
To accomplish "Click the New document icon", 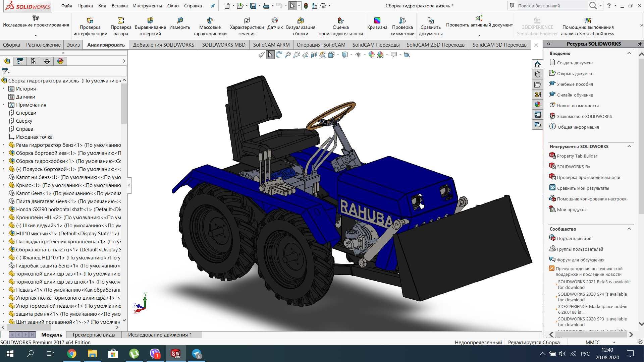I will (x=227, y=6).
